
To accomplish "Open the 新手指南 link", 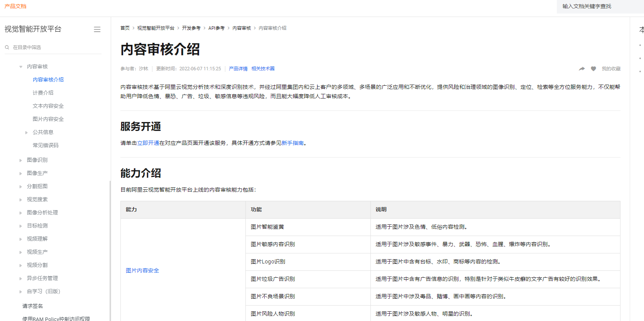I will pyautogui.click(x=292, y=143).
